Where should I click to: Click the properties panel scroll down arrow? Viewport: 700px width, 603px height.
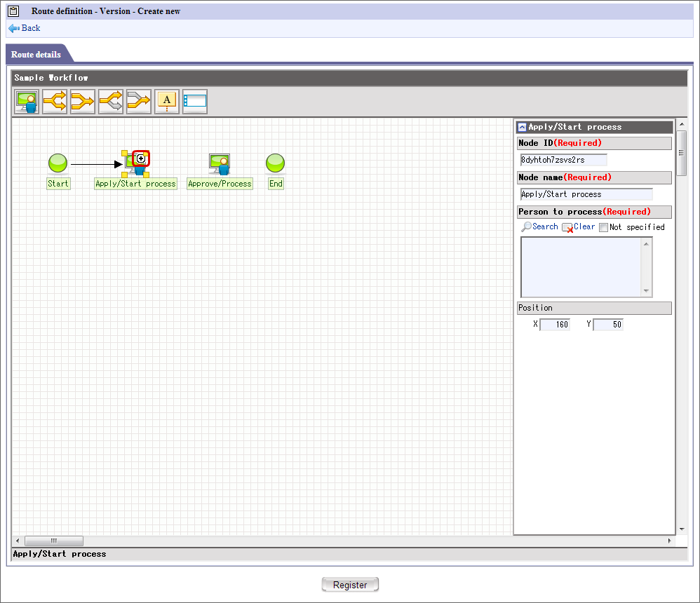coord(682,529)
